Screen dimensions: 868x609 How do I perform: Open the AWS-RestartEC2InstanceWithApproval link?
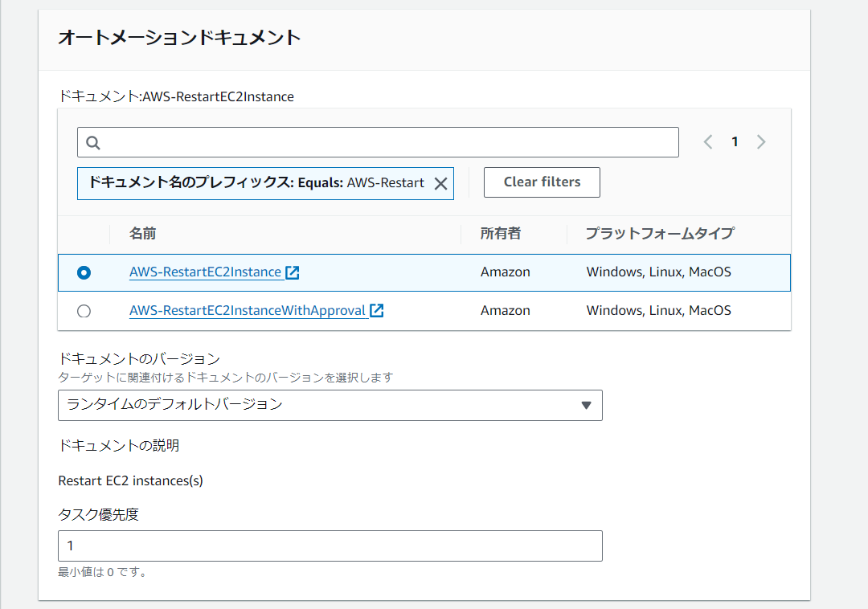(x=248, y=310)
